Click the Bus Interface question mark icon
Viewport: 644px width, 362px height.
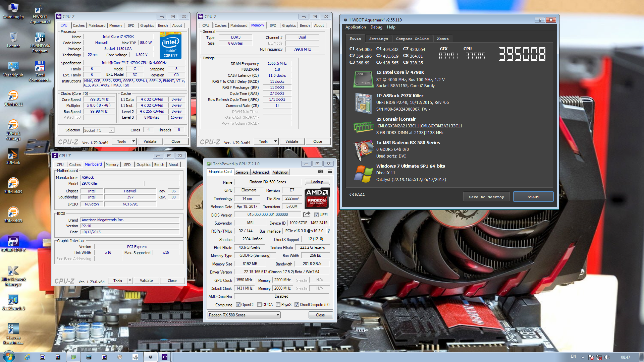click(x=329, y=231)
